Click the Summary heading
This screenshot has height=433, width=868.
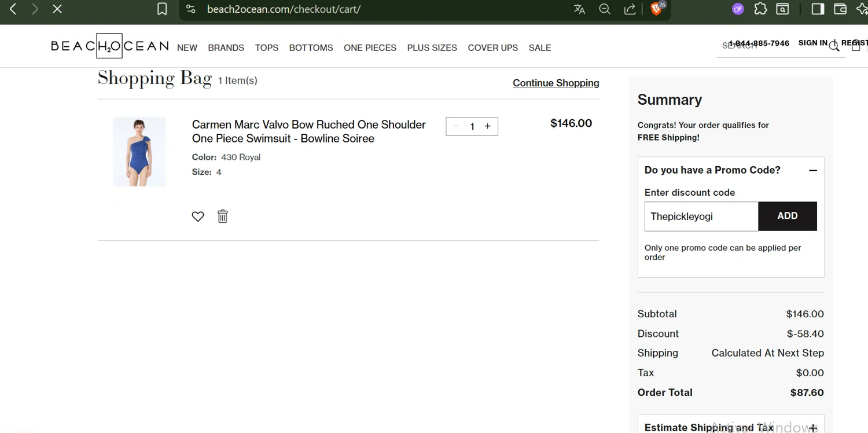[670, 100]
